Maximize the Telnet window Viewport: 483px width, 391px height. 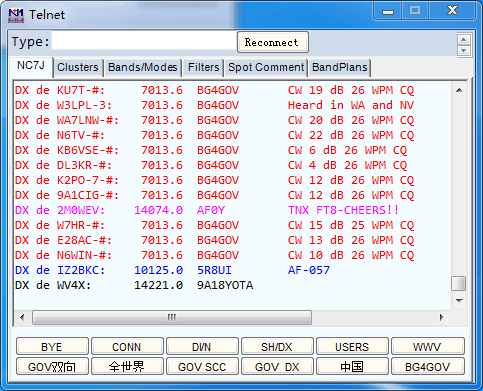click(x=415, y=11)
